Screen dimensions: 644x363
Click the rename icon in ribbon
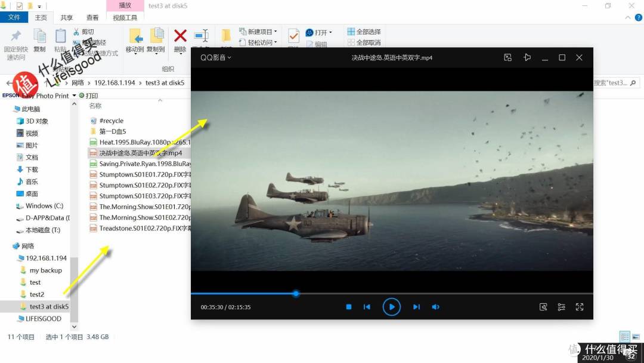click(202, 36)
